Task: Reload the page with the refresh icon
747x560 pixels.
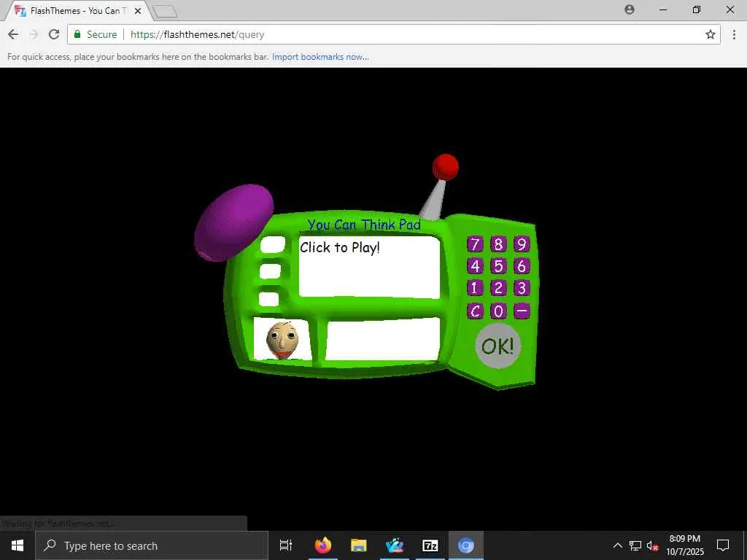Action: (54, 34)
